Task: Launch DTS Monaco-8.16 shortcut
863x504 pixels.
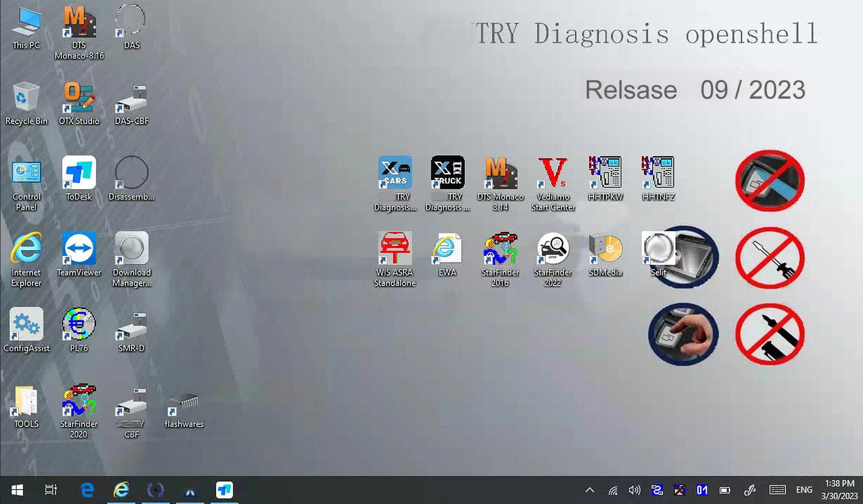Action: (79, 32)
